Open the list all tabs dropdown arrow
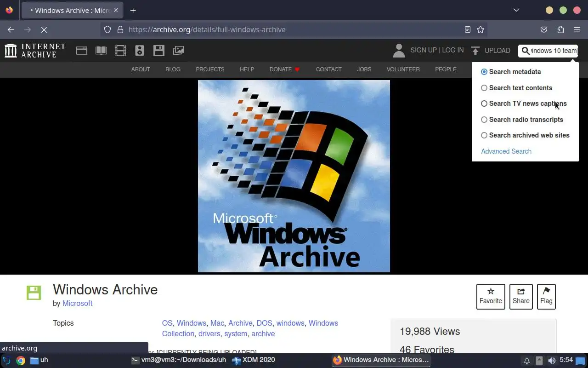This screenshot has height=368, width=588. pos(516,10)
